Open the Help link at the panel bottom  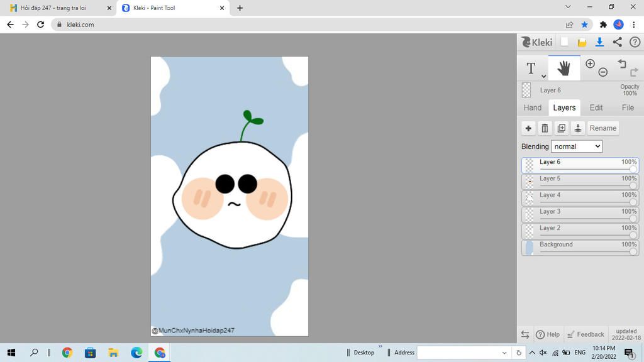click(x=548, y=334)
